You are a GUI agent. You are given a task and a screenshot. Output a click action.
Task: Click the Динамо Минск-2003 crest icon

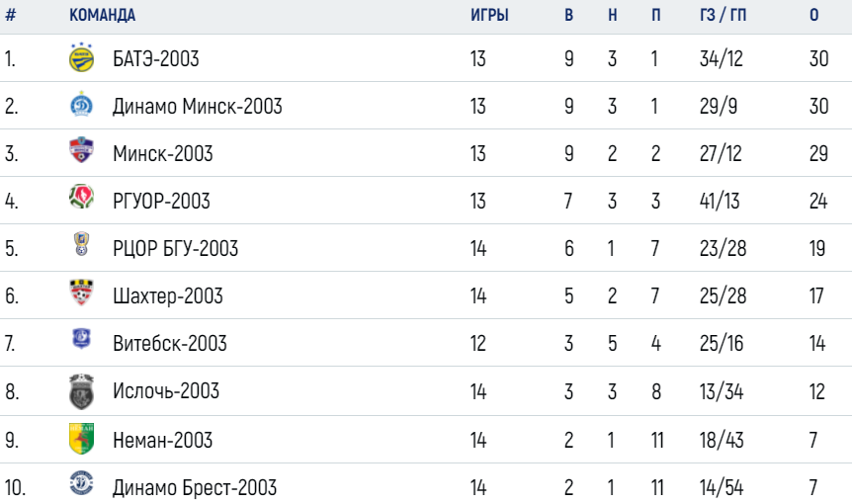[81, 105]
